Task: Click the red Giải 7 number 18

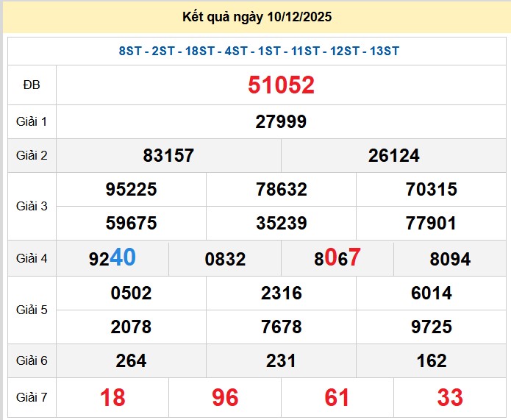Action: click(x=112, y=398)
